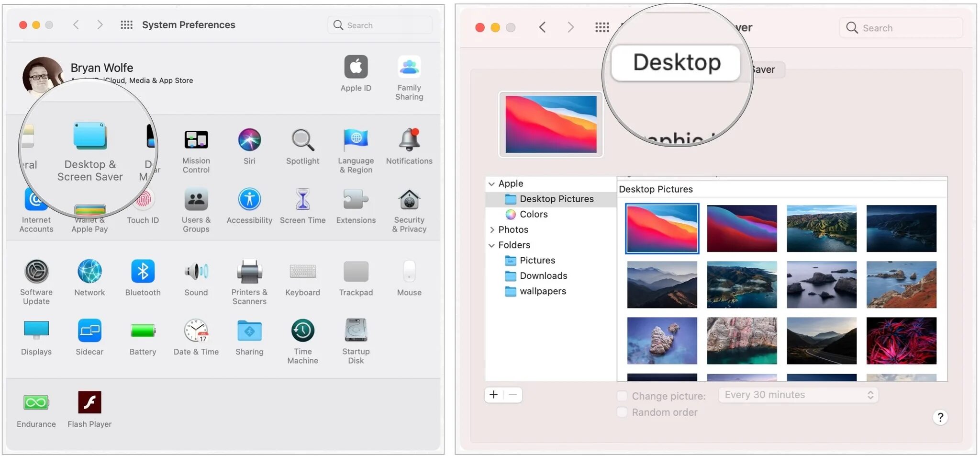Select Colors in source list

pyautogui.click(x=550, y=214)
